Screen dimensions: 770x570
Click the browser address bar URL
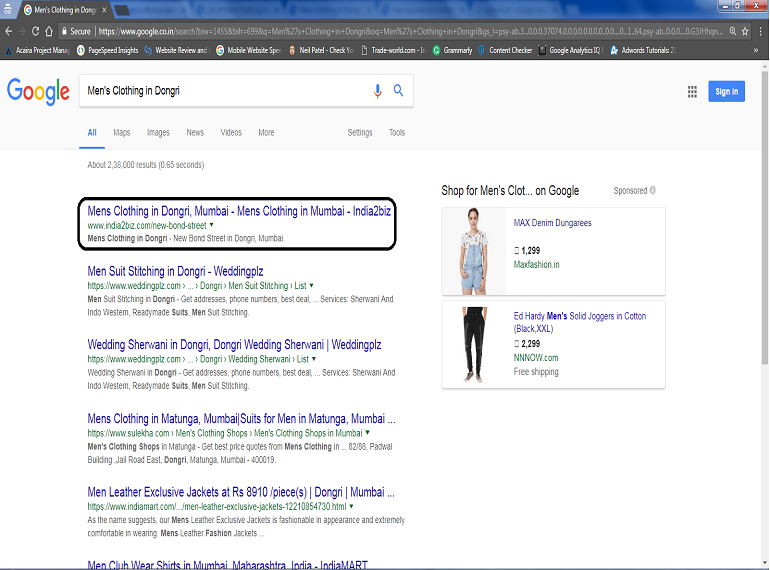(410, 31)
